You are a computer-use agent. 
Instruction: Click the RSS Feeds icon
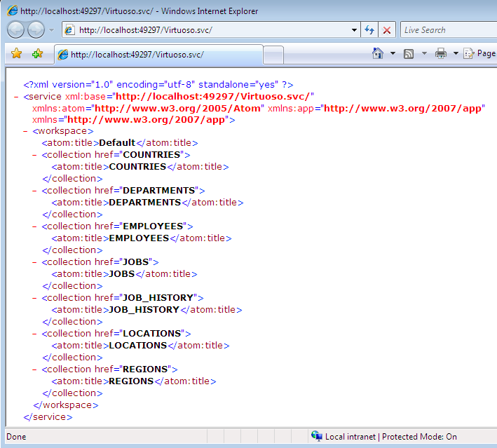pos(409,53)
